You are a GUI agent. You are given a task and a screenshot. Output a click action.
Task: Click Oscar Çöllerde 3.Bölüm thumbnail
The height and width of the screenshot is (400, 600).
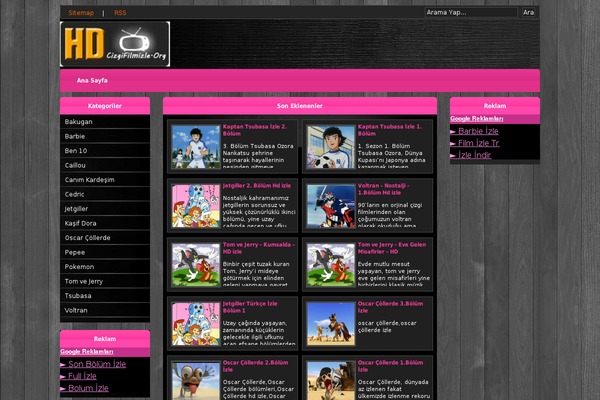click(x=331, y=324)
